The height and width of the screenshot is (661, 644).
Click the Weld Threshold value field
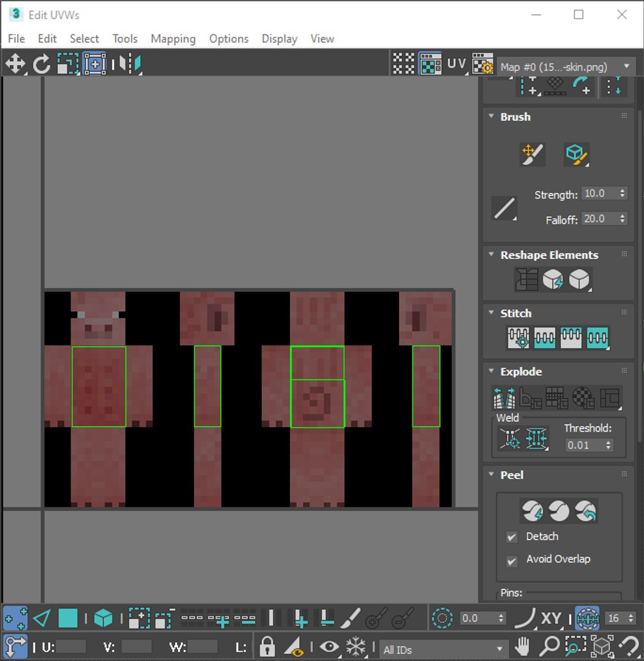(583, 445)
